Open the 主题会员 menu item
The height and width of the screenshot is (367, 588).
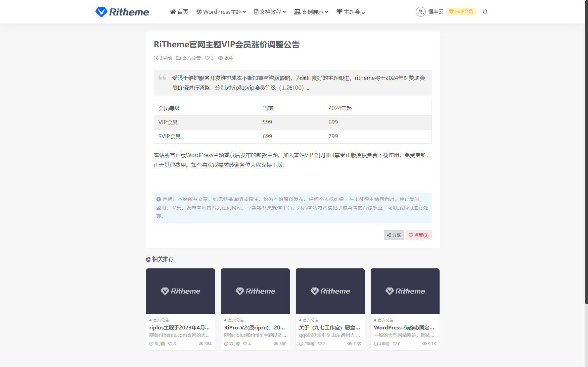click(351, 12)
